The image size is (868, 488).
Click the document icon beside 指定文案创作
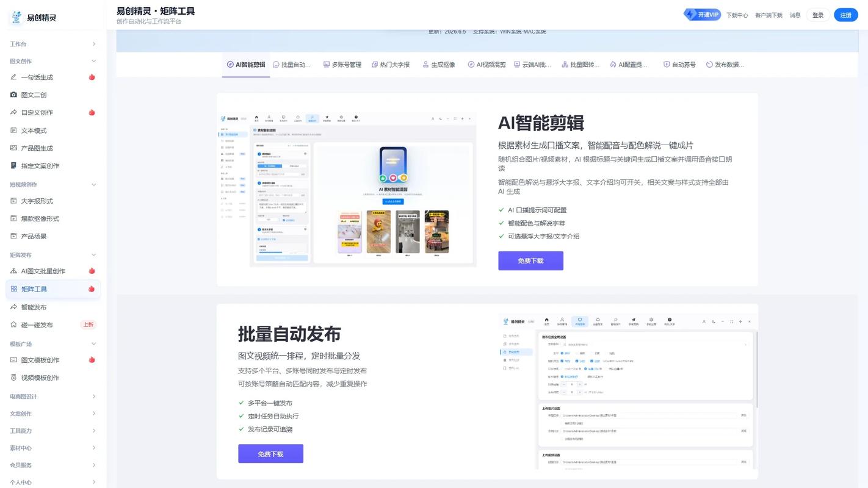(14, 166)
